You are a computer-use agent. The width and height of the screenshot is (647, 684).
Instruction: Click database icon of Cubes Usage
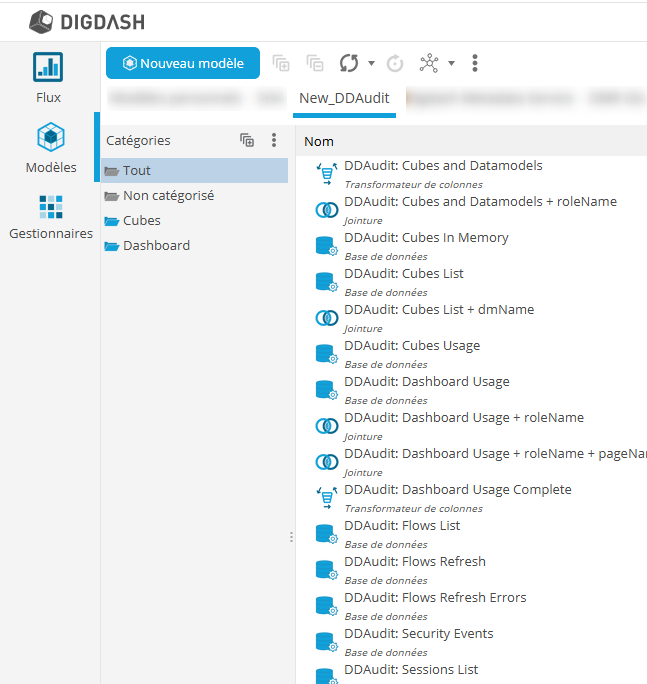pos(327,354)
